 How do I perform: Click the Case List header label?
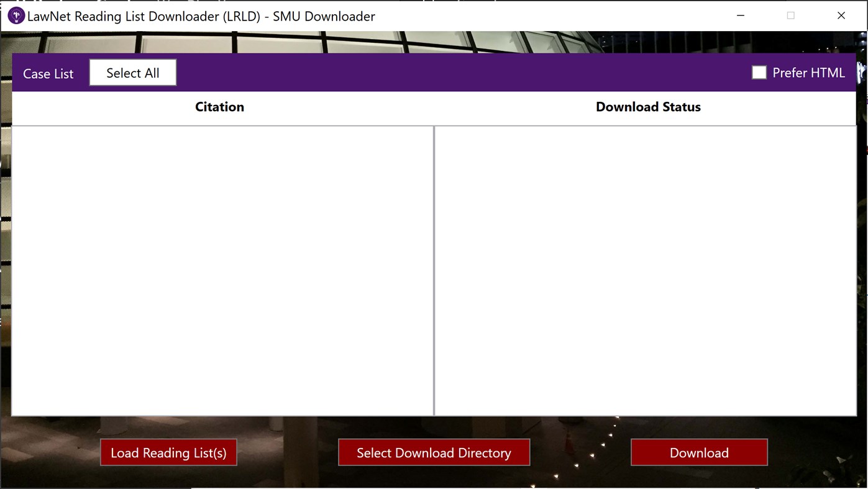(x=48, y=73)
